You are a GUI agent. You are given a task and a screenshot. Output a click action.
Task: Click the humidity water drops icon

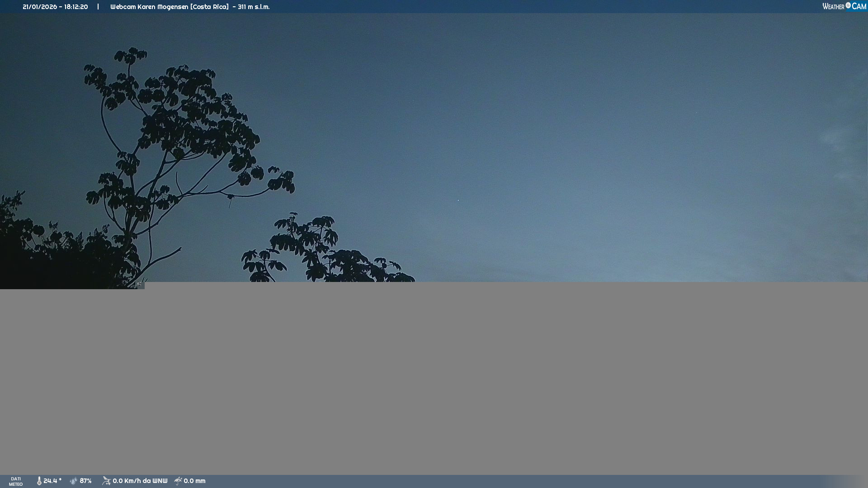click(74, 481)
